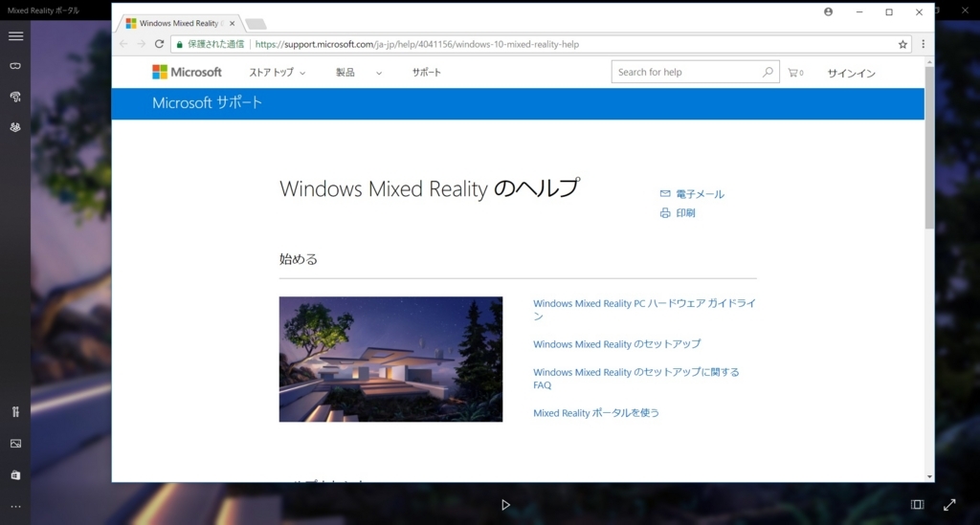Image resolution: width=980 pixels, height=525 pixels.
Task: Click the search magnifier icon
Action: point(768,72)
